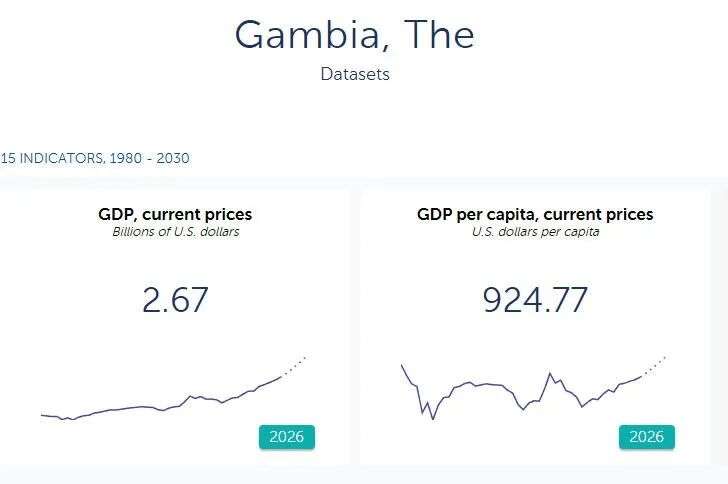
Task: Click the 15 Indicators, 1980 - 2030 label
Action: (x=95, y=158)
